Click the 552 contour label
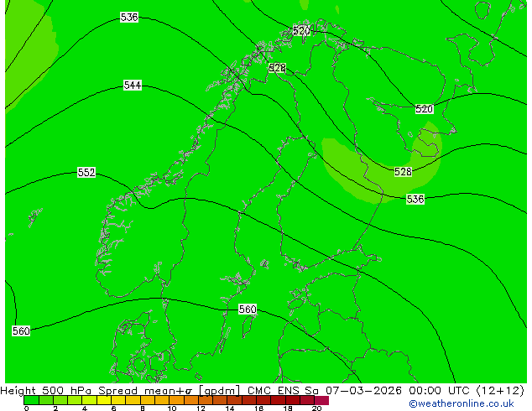 coord(86,172)
